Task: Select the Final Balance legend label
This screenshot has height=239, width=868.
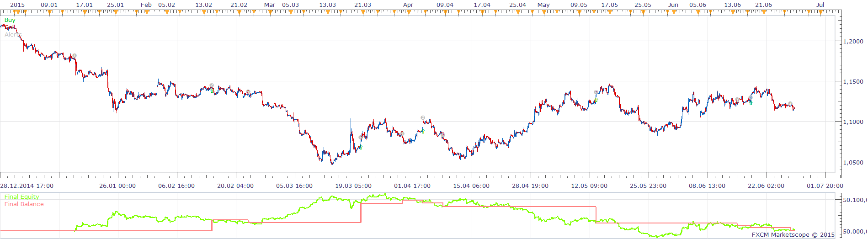Action: click(24, 204)
